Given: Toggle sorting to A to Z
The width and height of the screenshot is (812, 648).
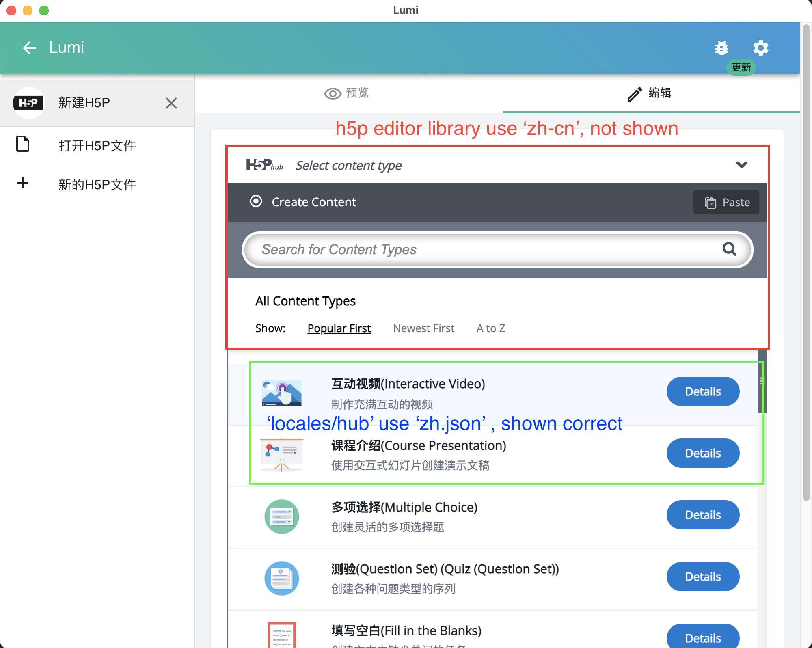Looking at the screenshot, I should (x=490, y=328).
